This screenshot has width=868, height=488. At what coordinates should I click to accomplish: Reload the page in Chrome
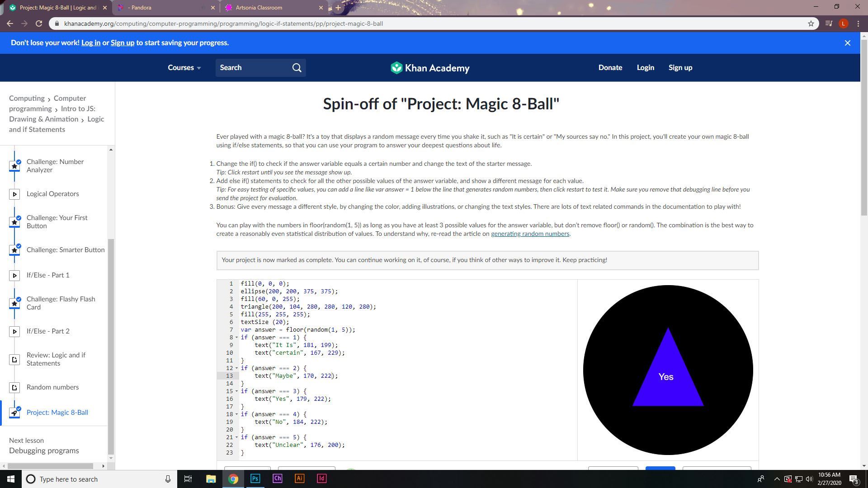point(39,23)
